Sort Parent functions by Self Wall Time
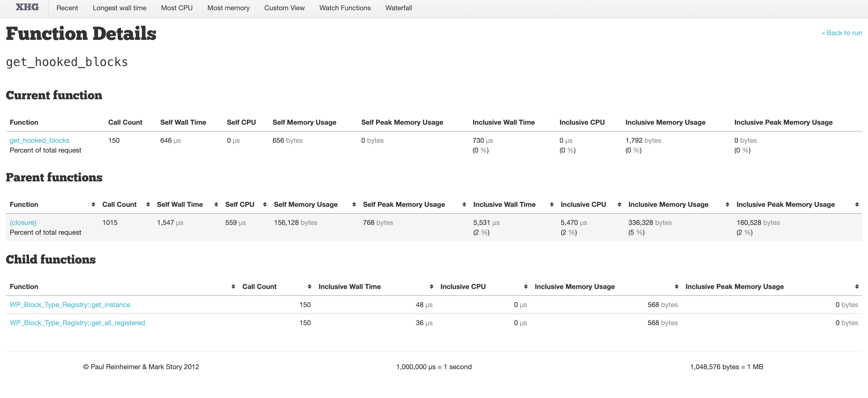 180,205
